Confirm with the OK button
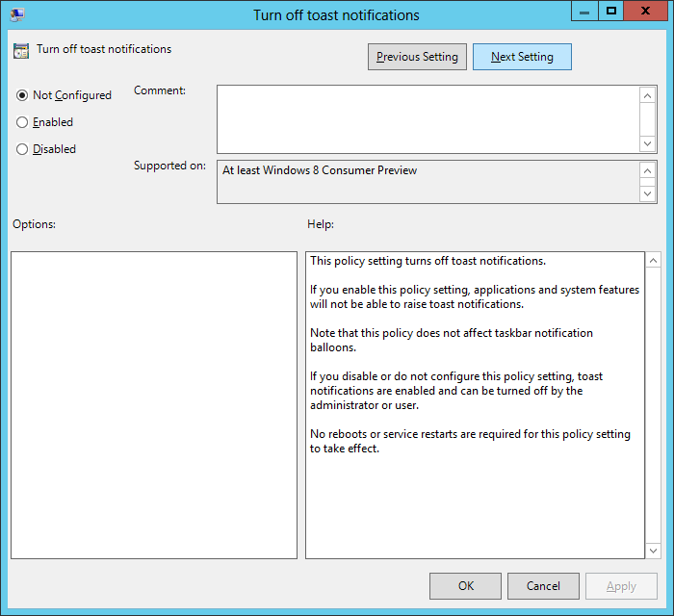 465,586
